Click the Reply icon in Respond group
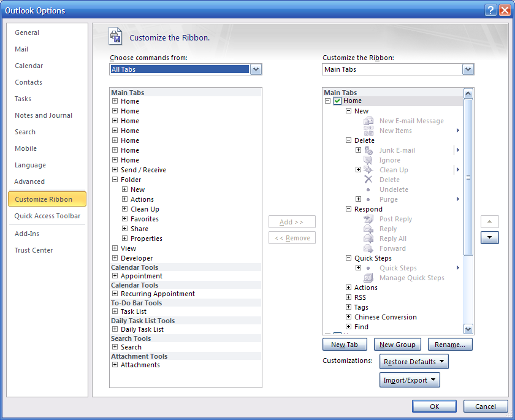This screenshot has width=515, height=420. tap(368, 229)
